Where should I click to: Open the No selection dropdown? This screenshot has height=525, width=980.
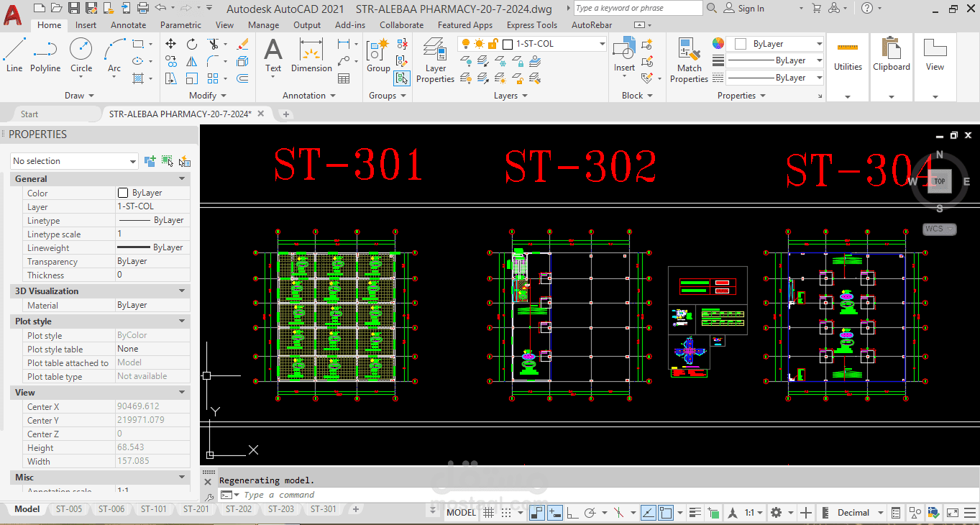click(74, 161)
